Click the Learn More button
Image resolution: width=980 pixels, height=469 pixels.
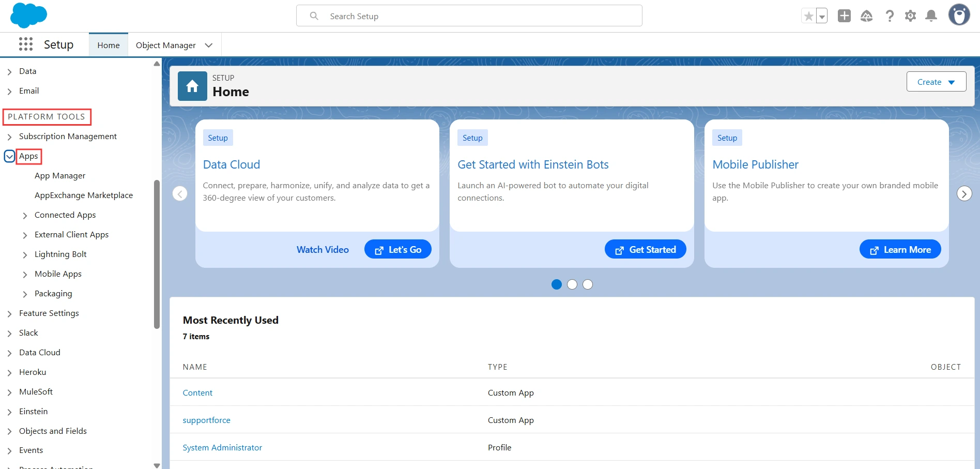900,249
